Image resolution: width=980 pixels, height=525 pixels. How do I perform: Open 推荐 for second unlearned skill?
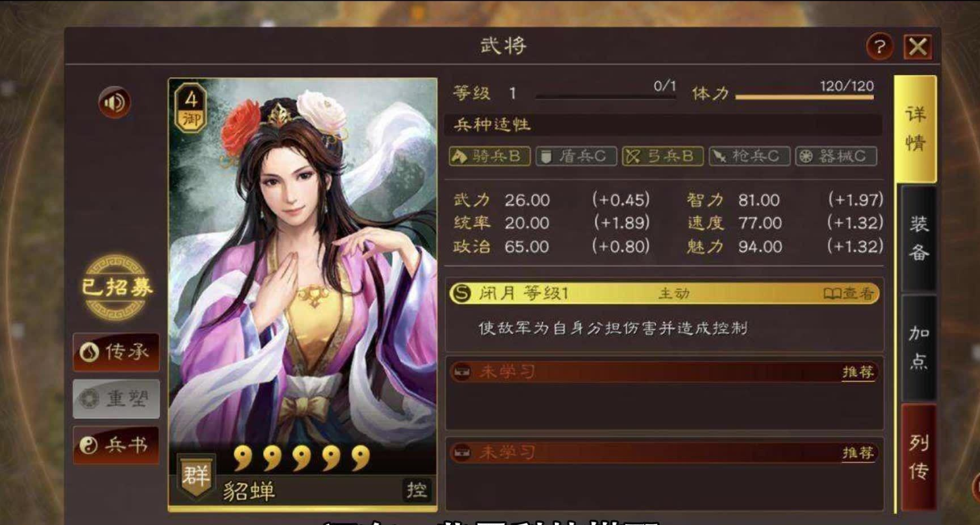pyautogui.click(x=858, y=453)
